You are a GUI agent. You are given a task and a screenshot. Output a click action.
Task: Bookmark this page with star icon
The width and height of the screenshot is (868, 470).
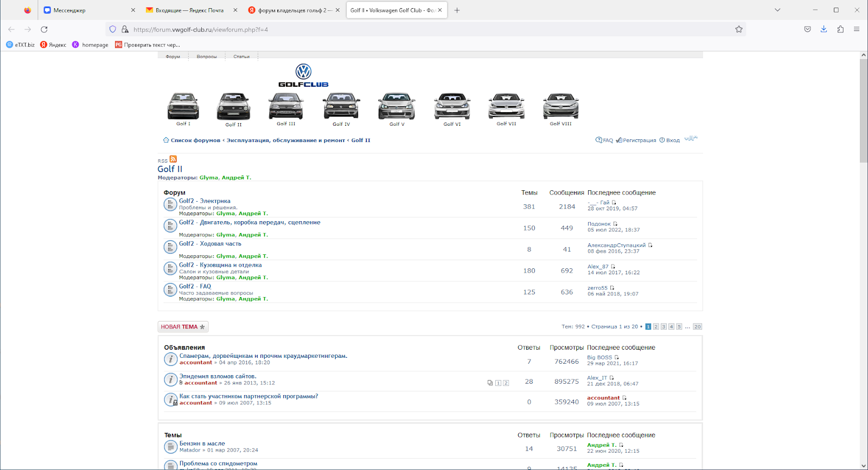tap(738, 29)
